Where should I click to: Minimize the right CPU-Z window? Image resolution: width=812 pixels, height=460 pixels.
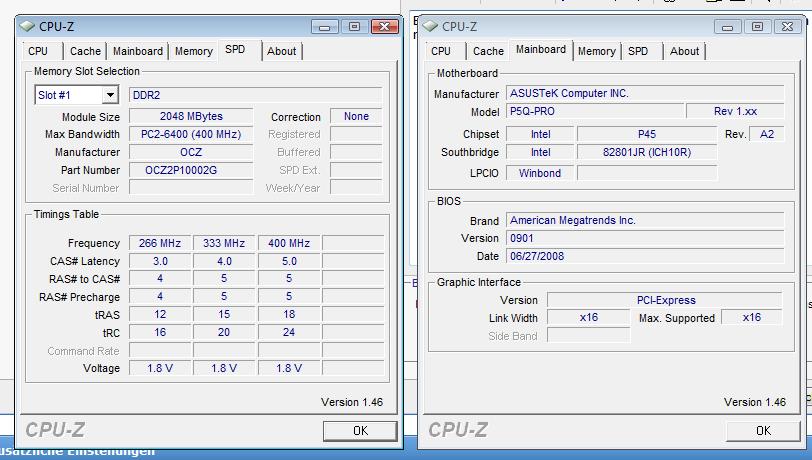coord(728,26)
